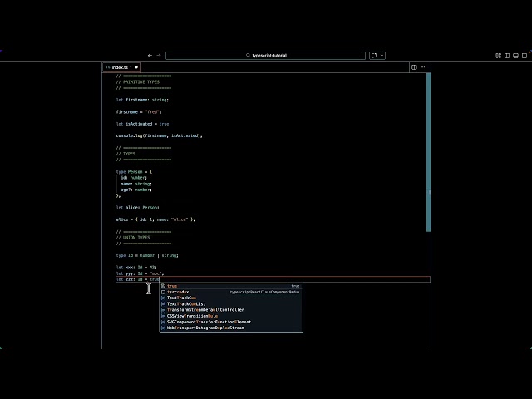Open the chat icon beside the search box
Screen dimensions: 532x399
tap(374, 56)
